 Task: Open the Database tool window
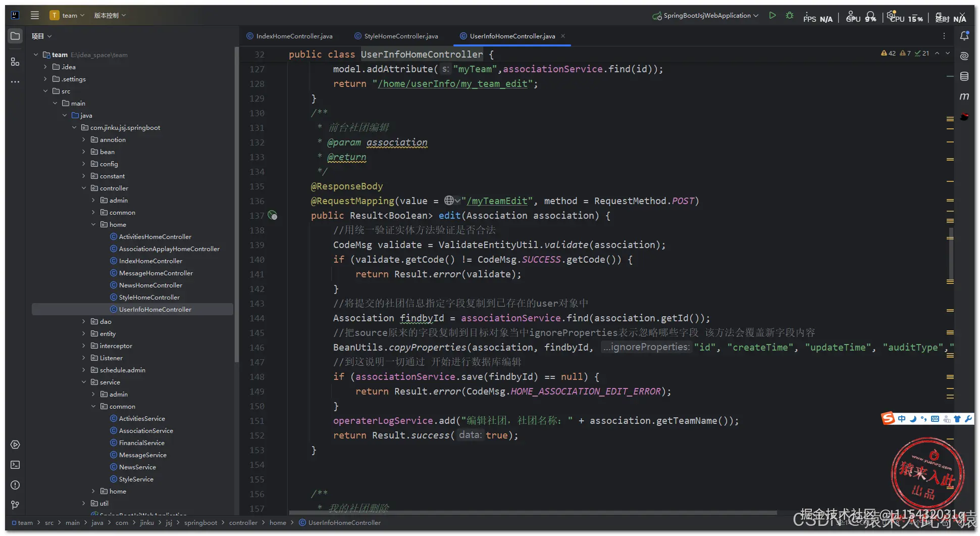click(964, 76)
